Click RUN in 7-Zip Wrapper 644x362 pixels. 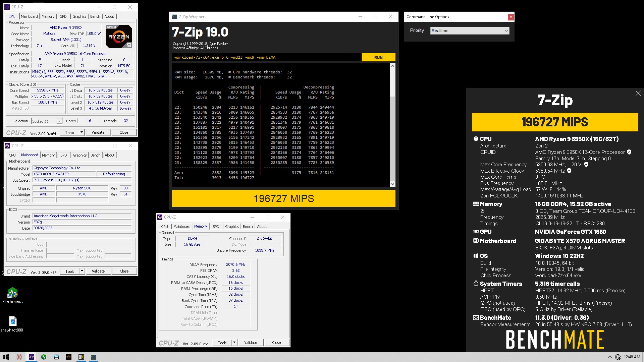(378, 57)
